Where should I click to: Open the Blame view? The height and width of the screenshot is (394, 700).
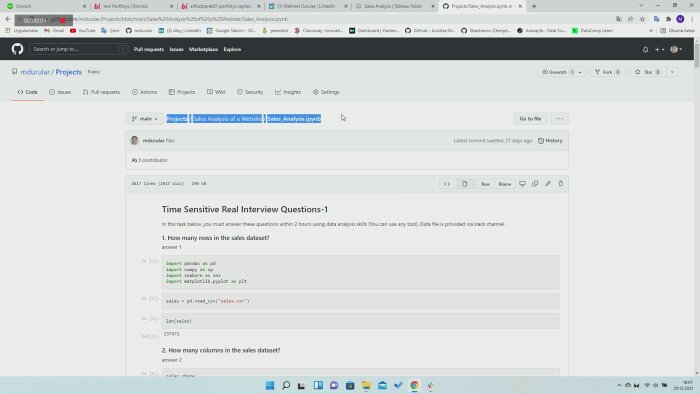(x=504, y=184)
